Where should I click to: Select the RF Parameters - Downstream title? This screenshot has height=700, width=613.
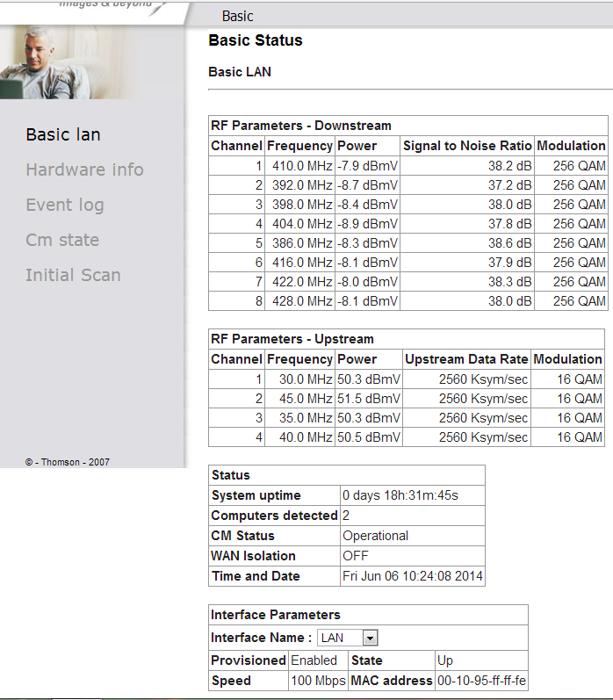pyautogui.click(x=301, y=126)
